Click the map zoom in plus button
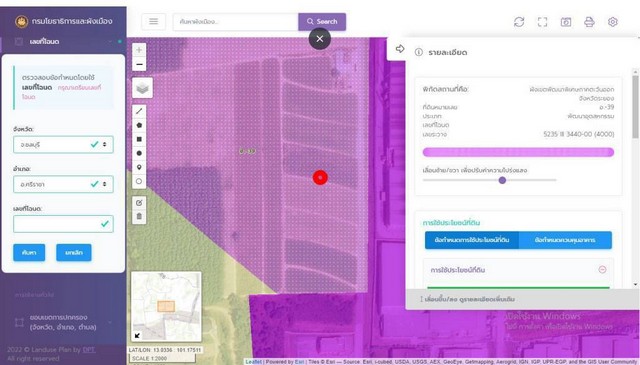The width and height of the screenshot is (640, 365). coord(139,50)
